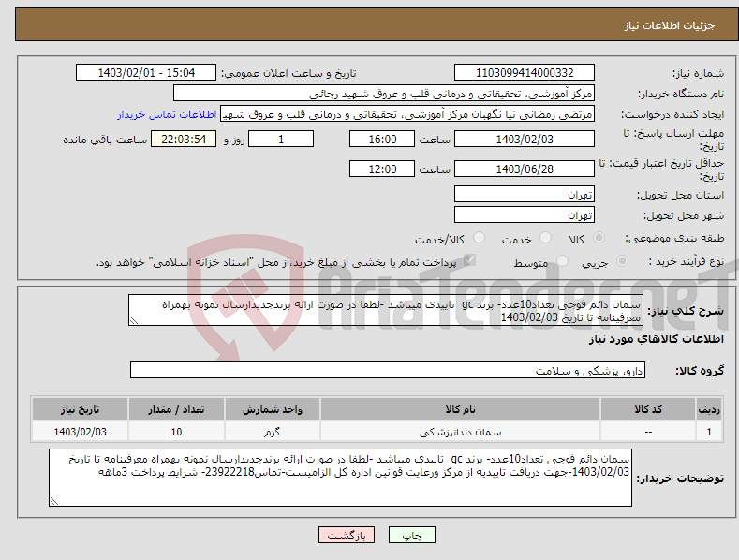Click the remaining time 22:03:54 field
Image resolution: width=739 pixels, height=560 pixels.
(x=184, y=139)
